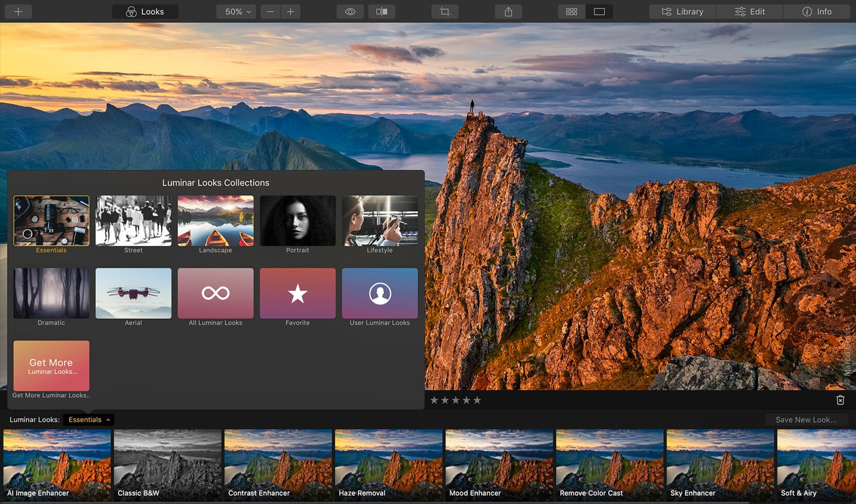Open Get More Luminar Looks

[51, 365]
